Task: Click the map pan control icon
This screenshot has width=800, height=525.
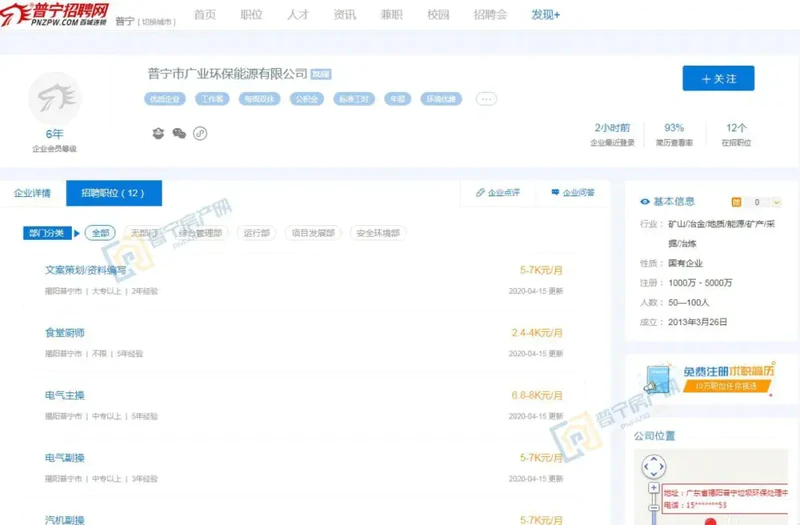Action: click(653, 467)
